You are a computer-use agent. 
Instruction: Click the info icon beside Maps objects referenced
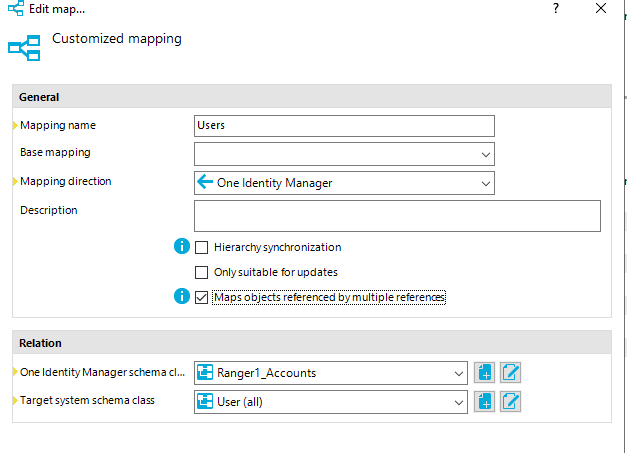click(182, 296)
